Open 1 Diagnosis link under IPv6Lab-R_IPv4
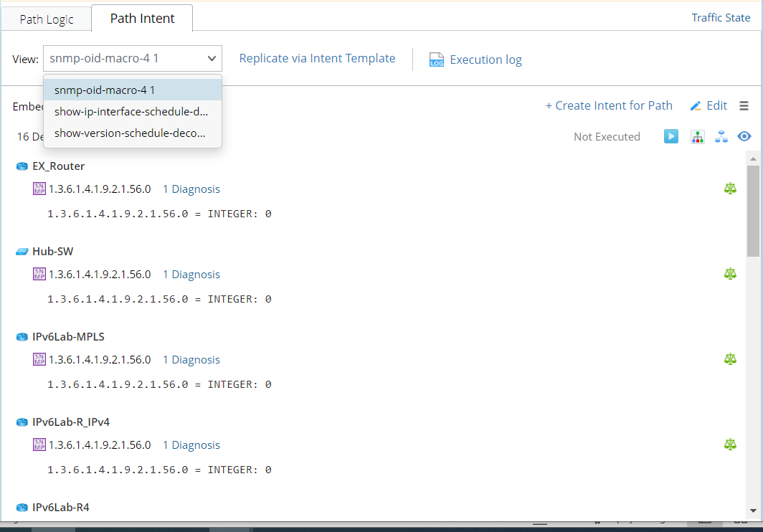 [191, 445]
